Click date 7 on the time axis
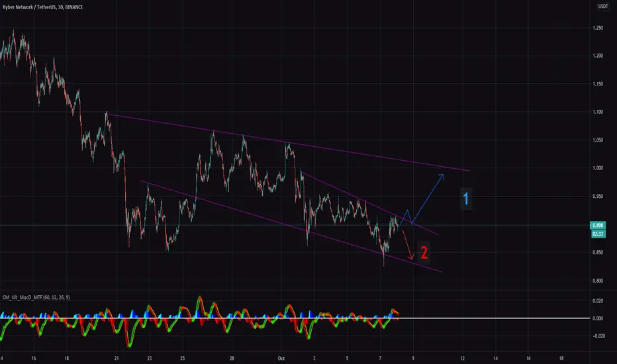The height and width of the screenshot is (364, 617). pos(380,359)
